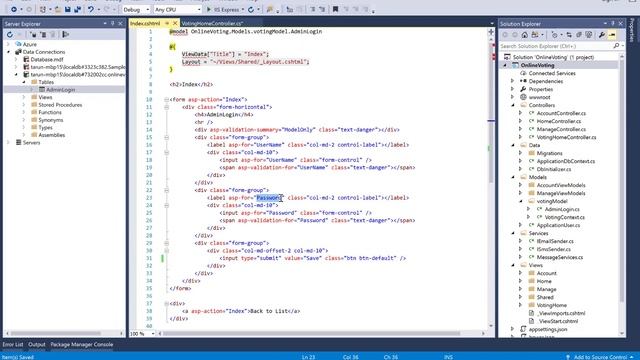Open the Properties side tab
The width and height of the screenshot is (640, 360).
pyautogui.click(x=632, y=29)
